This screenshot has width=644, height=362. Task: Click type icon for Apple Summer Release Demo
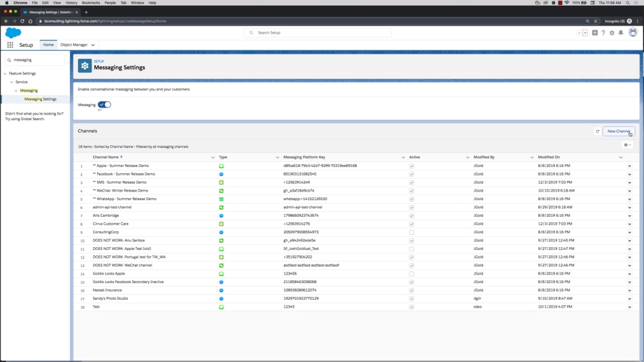[221, 166]
